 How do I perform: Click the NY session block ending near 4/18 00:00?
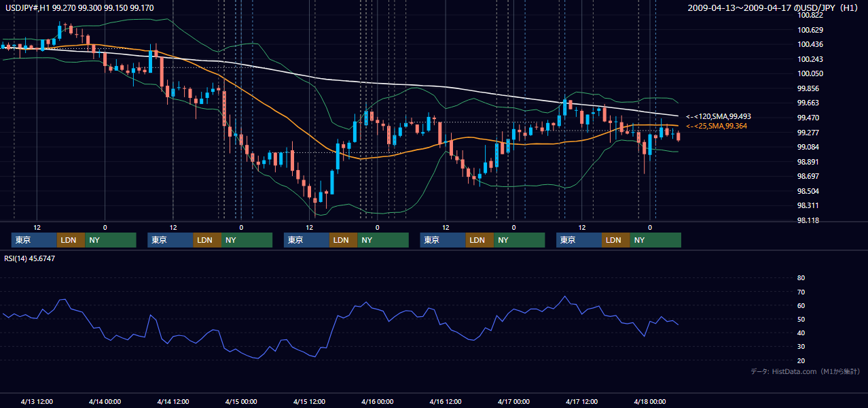coord(655,240)
